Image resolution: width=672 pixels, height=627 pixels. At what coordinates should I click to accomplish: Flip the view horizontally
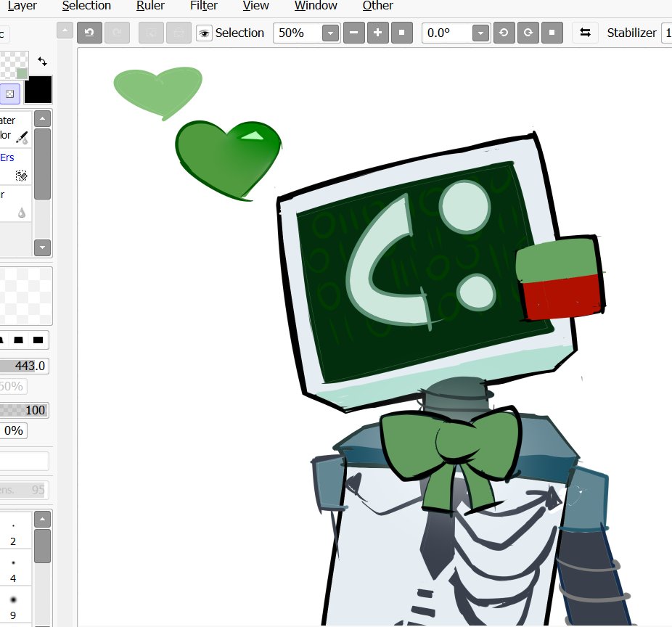(585, 33)
